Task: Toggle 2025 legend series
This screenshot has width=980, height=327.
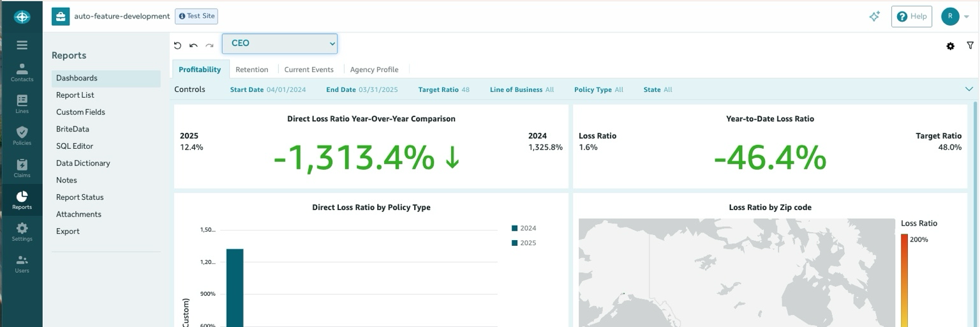Action: pos(524,243)
